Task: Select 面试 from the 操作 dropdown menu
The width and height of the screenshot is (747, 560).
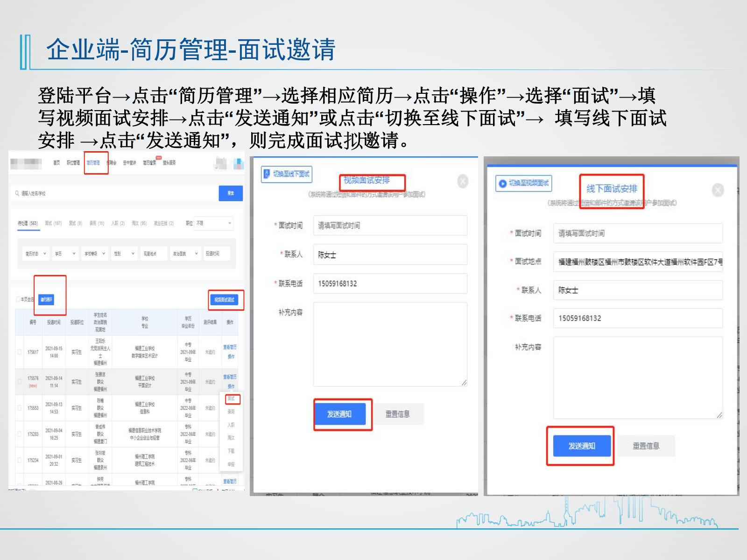Action: [x=231, y=399]
